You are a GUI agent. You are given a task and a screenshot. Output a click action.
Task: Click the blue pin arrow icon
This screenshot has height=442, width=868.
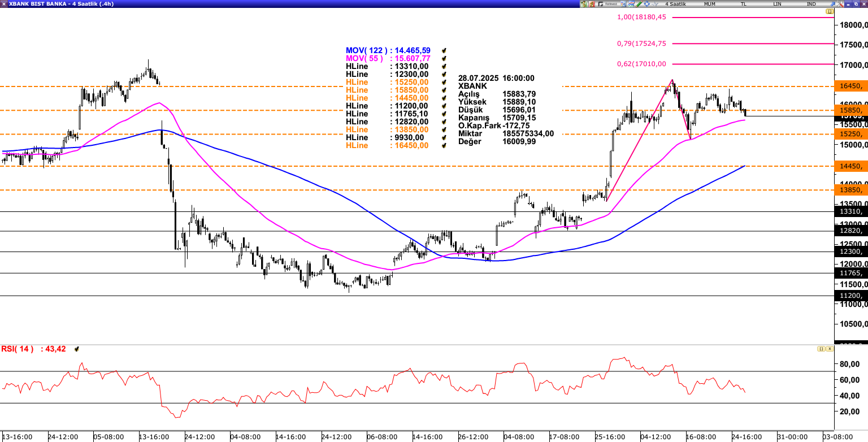[832, 4]
